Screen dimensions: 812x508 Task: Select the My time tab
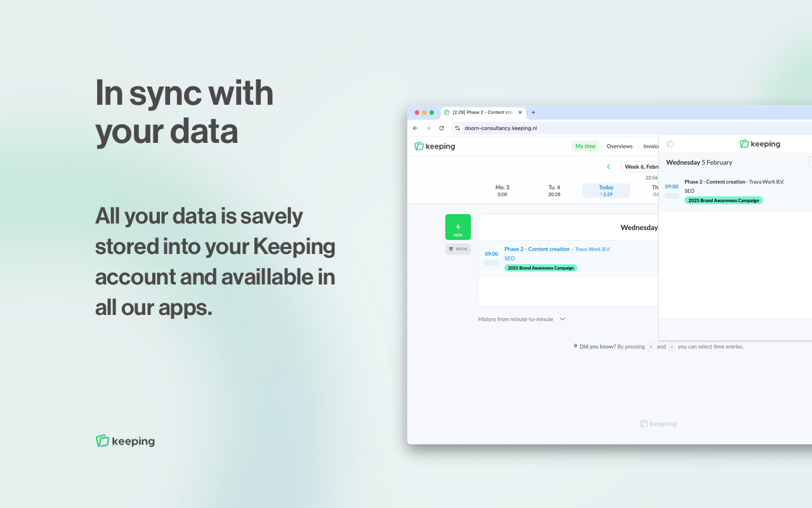585,146
